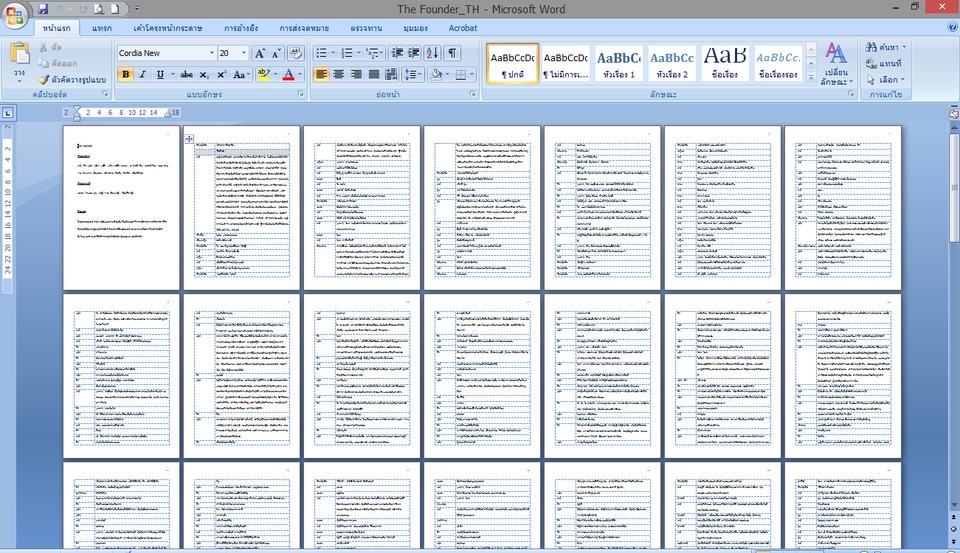
Task: Click the Print Preview icon in Quick Access
Action: pos(99,9)
